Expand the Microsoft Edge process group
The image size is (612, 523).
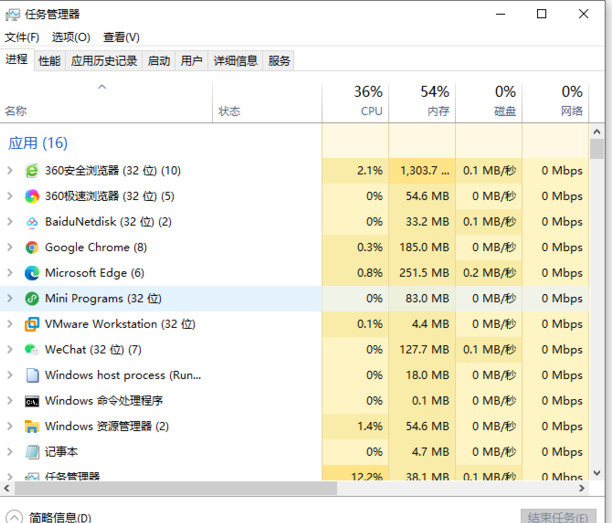pos(10,273)
